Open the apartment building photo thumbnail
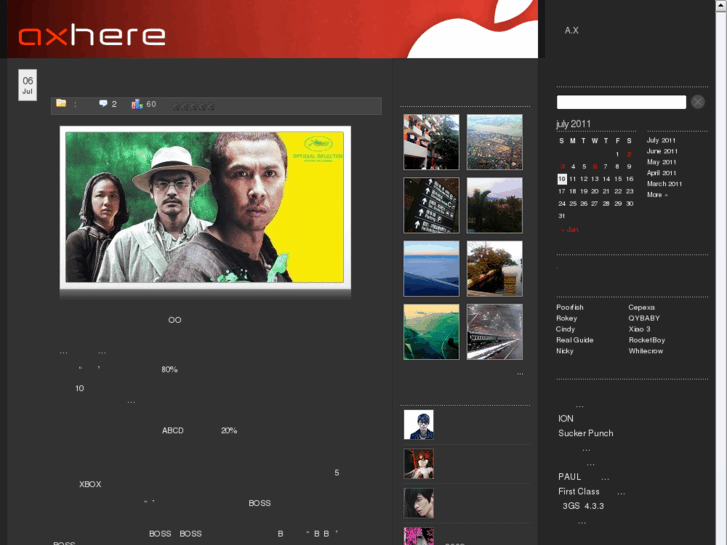The height and width of the screenshot is (545, 727). coord(431,142)
